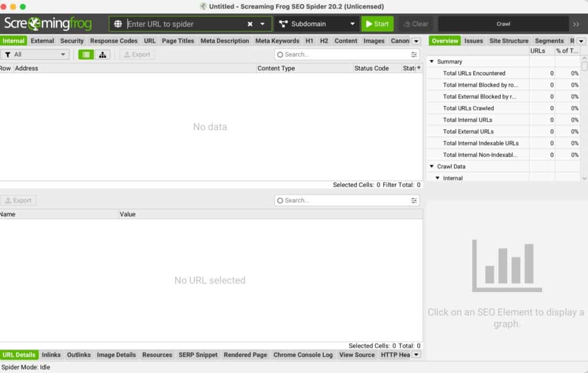The height and width of the screenshot is (373, 588).
Task: Sort by the Content Type column header
Action: (x=304, y=68)
